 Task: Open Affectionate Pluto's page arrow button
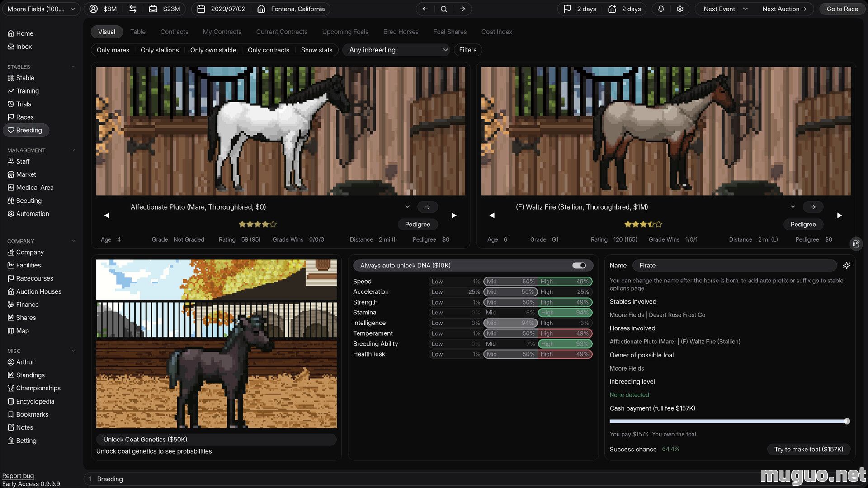[x=427, y=207]
